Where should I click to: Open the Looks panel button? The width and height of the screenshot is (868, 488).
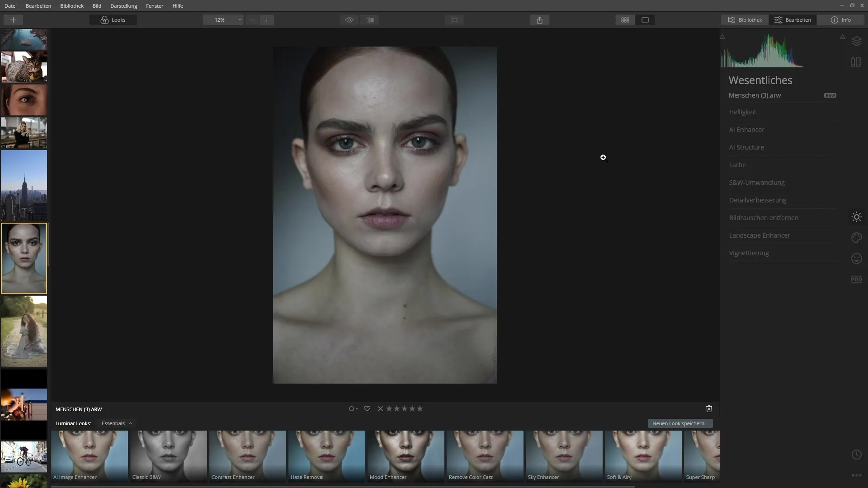113,20
